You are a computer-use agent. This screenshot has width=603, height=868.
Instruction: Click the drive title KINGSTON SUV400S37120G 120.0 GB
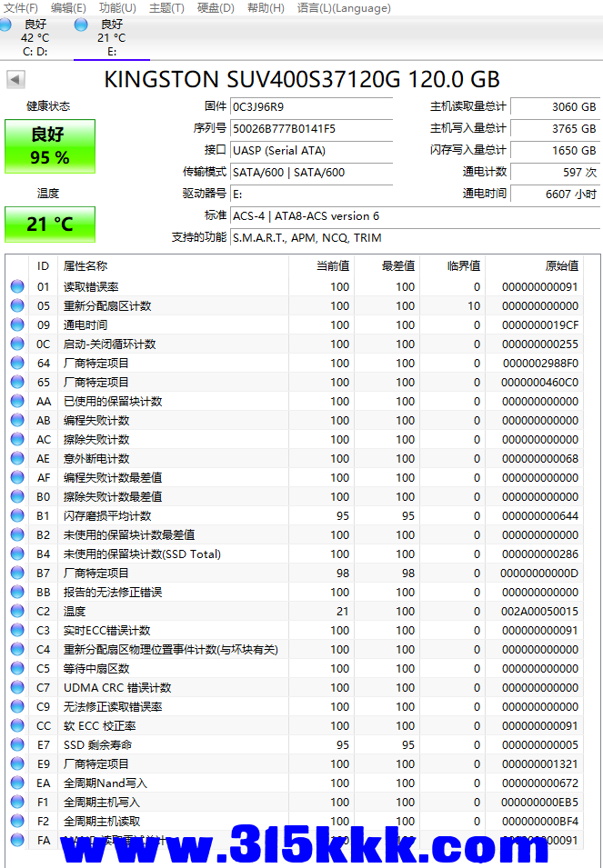click(302, 79)
